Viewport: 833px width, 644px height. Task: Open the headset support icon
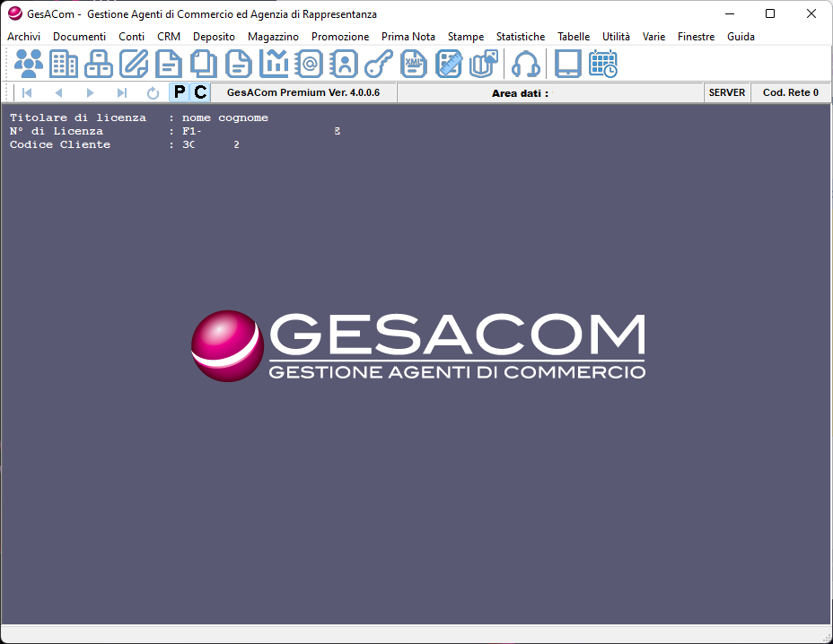tap(526, 64)
